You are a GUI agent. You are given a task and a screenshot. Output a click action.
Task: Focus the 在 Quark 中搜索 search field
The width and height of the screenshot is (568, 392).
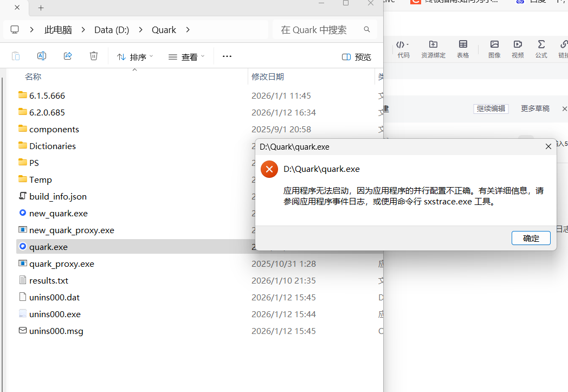[325, 30]
